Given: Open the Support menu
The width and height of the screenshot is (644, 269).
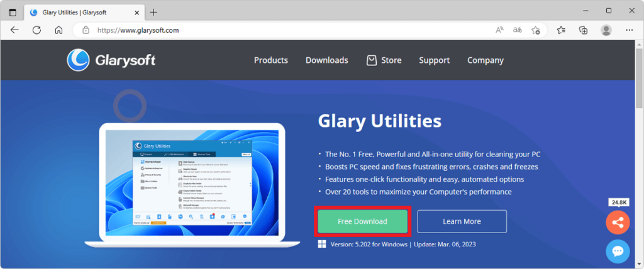Looking at the screenshot, I should (435, 60).
